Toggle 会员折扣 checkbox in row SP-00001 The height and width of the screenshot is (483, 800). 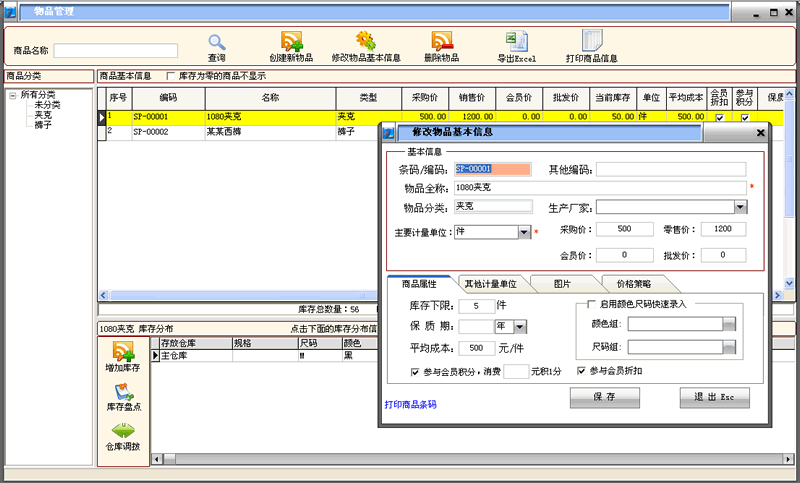[719, 117]
